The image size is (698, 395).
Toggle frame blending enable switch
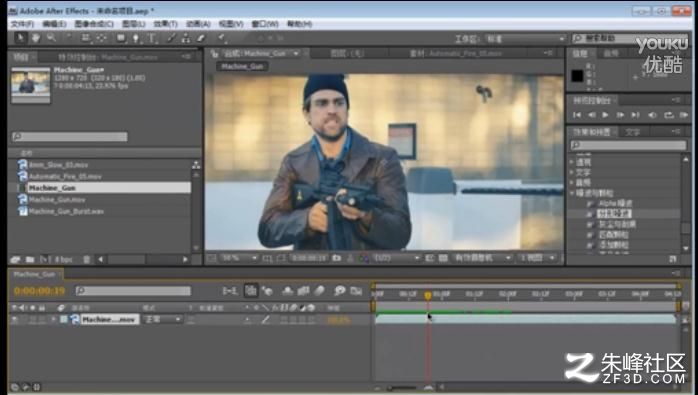pyautogui.click(x=304, y=291)
